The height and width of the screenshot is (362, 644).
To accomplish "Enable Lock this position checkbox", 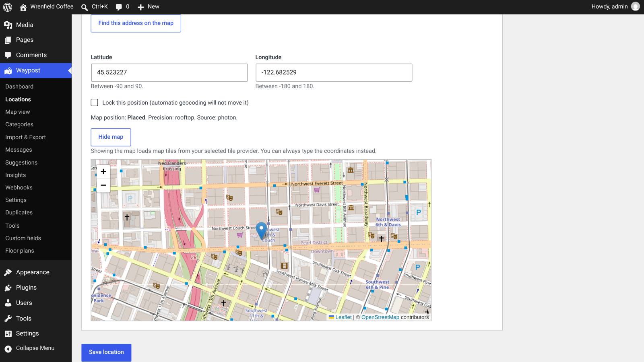I will pyautogui.click(x=95, y=103).
